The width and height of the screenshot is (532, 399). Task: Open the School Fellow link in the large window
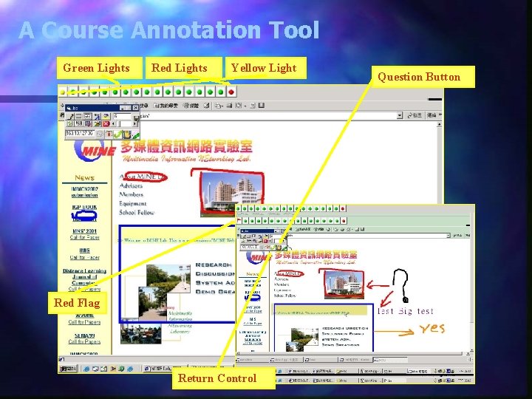coord(137,212)
